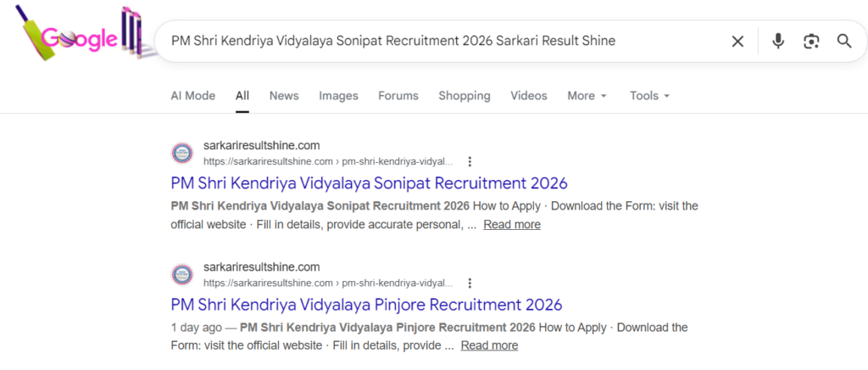Image resolution: width=868 pixels, height=370 pixels.
Task: Open three-dot menu for Sonipat result
Action: pos(470,162)
